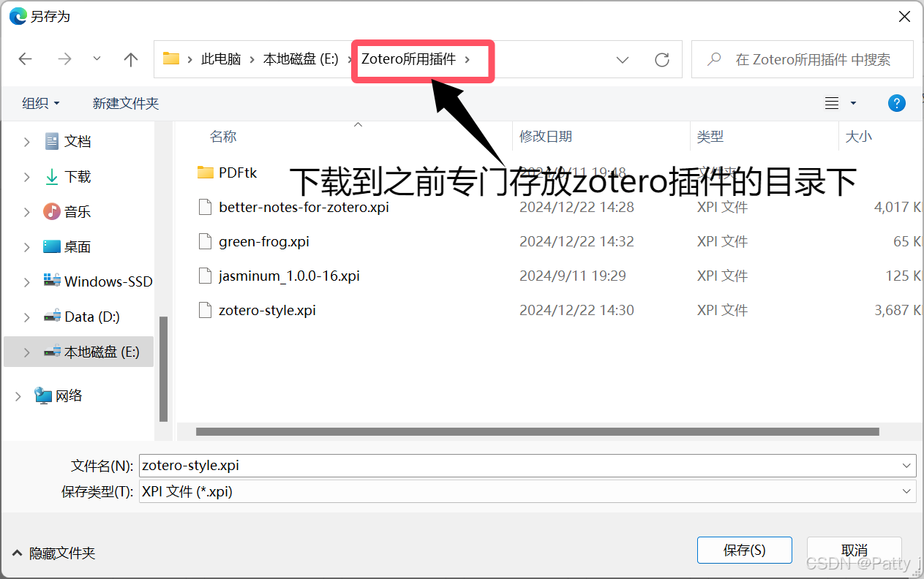Click the magnifier icon in search box
This screenshot has width=924, height=579.
point(714,59)
